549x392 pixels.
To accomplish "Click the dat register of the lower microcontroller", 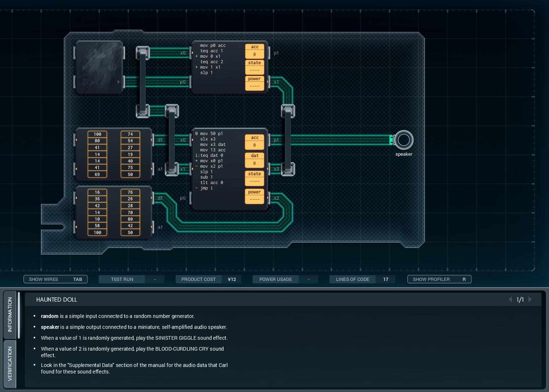I will pos(254,160).
